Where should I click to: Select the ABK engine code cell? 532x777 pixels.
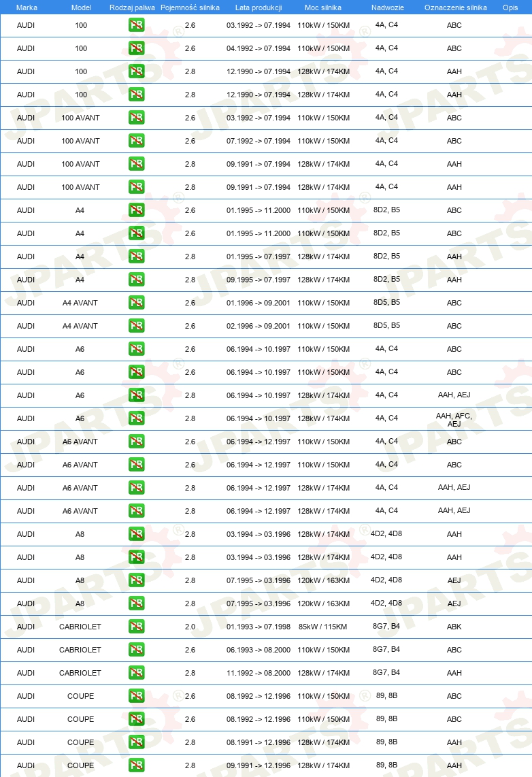pyautogui.click(x=454, y=627)
